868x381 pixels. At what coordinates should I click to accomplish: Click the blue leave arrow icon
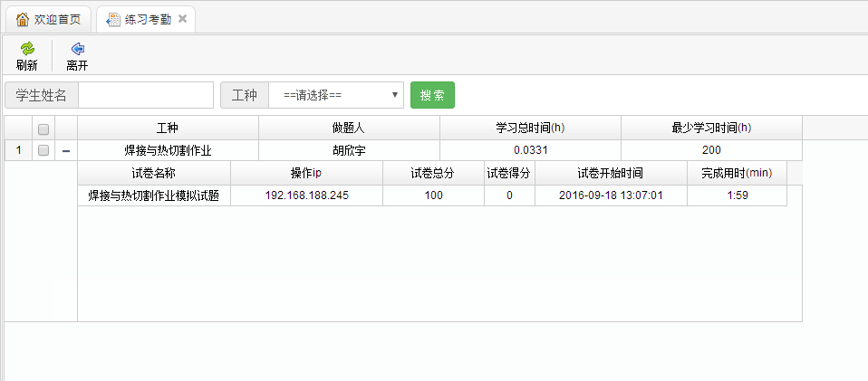tap(77, 49)
